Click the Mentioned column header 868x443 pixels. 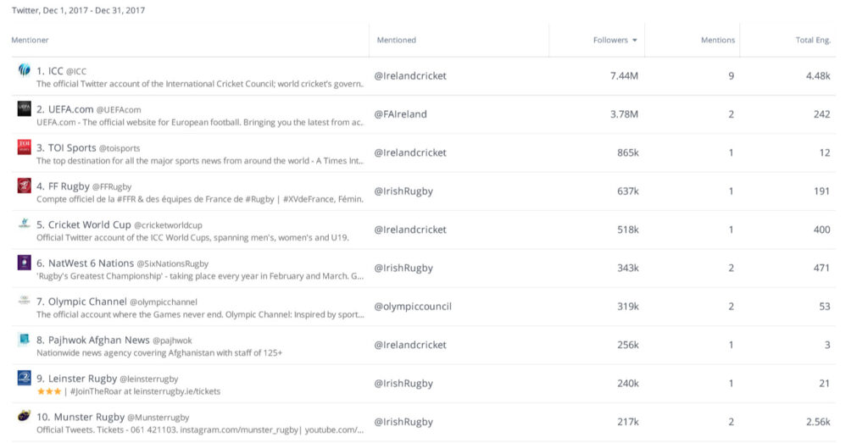[396, 40]
